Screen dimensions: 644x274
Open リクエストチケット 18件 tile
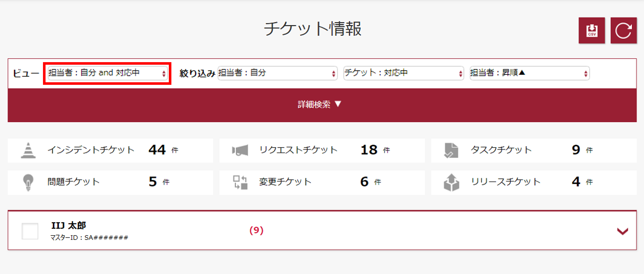pyautogui.click(x=322, y=150)
